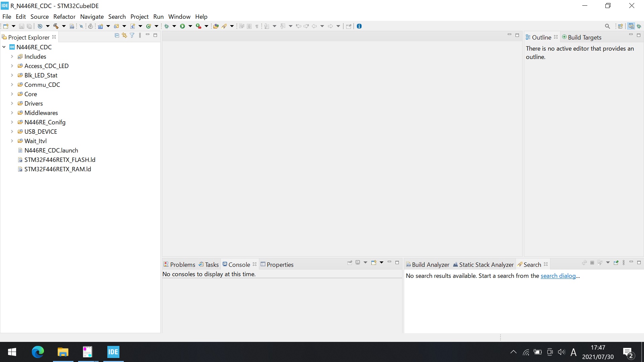This screenshot has height=362, width=644.
Task: Click the green Run icon
Action: [182, 26]
